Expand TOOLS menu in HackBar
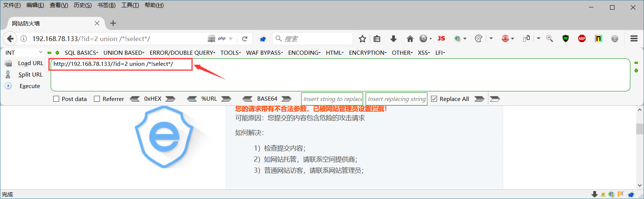Image resolution: width=644 pixels, height=199 pixels. (x=231, y=53)
